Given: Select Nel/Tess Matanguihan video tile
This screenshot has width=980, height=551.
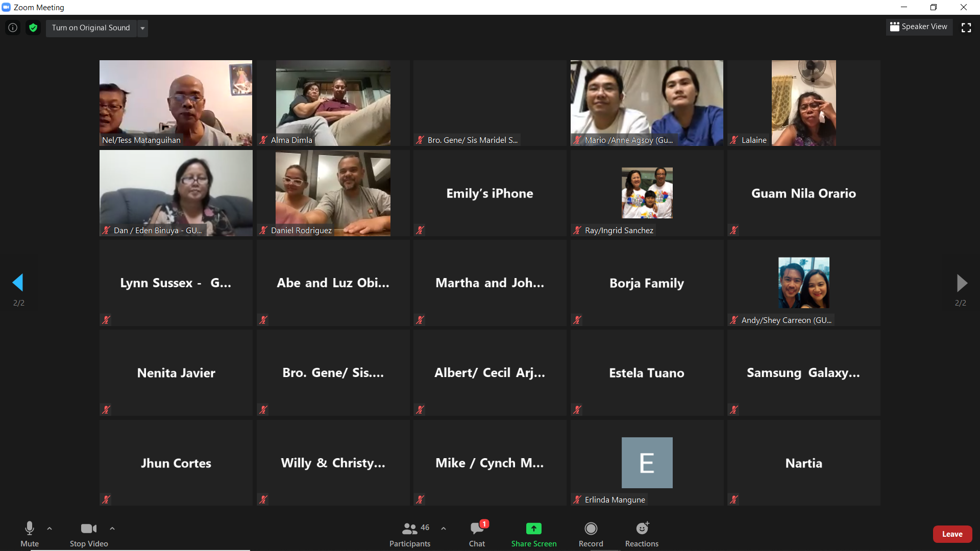Looking at the screenshot, I should click(176, 103).
